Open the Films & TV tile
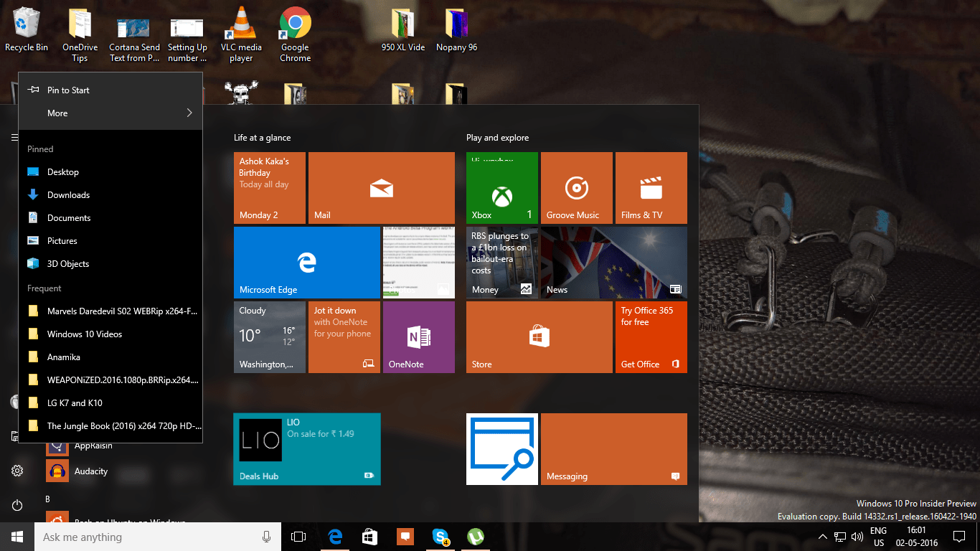Viewport: 980px width, 551px height. (x=651, y=188)
